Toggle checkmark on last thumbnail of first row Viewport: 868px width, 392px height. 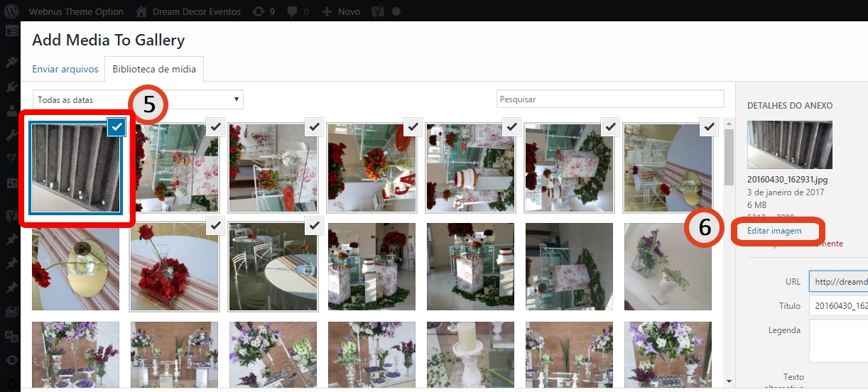[x=710, y=126]
